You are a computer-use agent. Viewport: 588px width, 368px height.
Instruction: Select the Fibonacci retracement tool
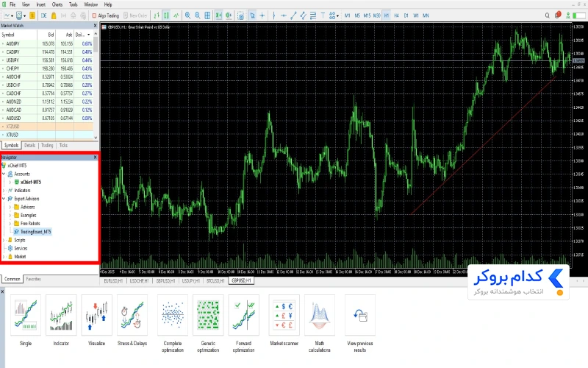313,15
